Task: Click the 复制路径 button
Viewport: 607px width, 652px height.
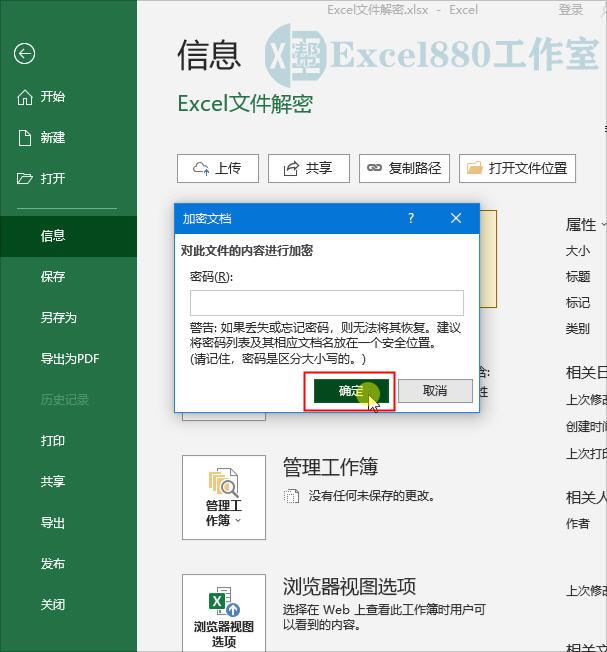Action: (405, 168)
